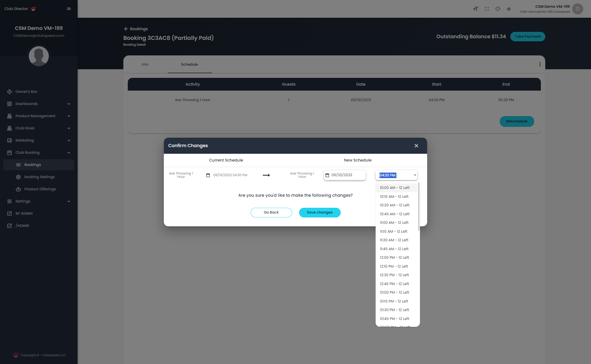Select the 12:00 PM option

coord(396,258)
